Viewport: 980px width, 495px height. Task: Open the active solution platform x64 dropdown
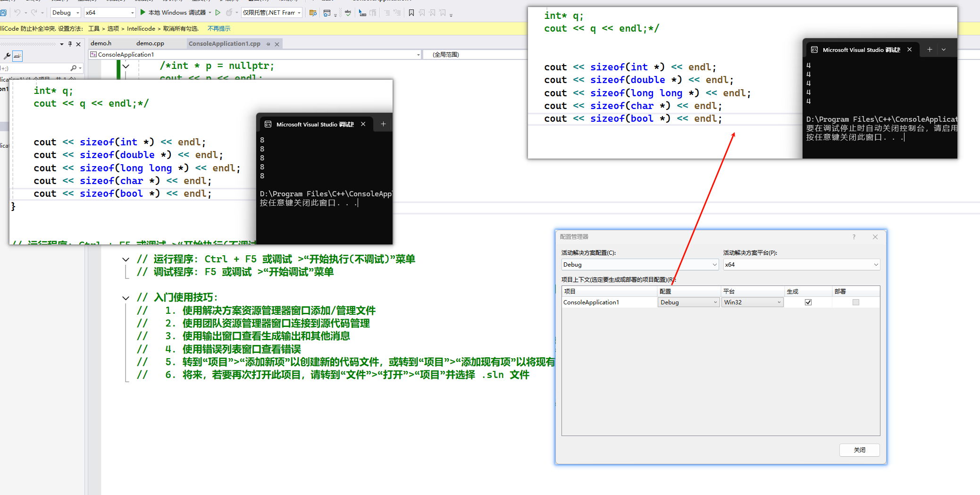(x=801, y=265)
